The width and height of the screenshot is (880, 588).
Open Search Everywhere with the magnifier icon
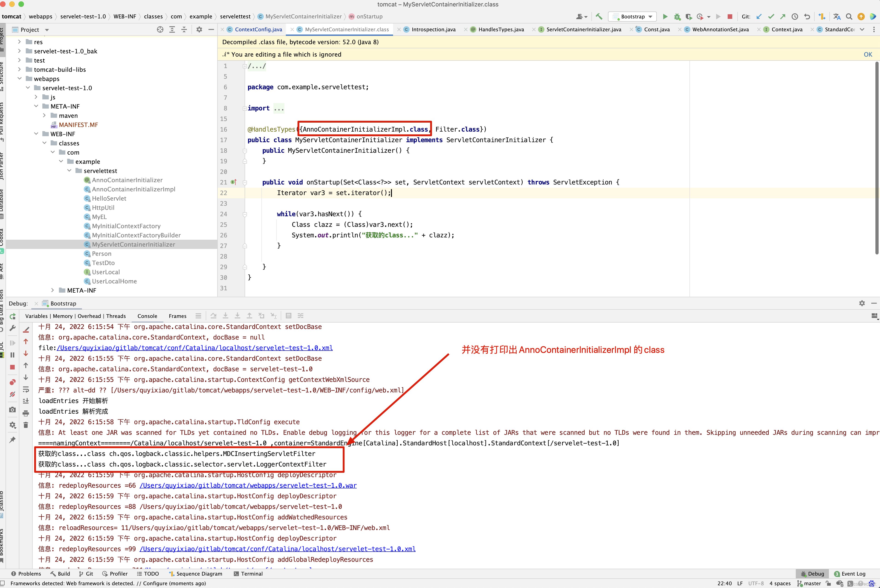849,17
